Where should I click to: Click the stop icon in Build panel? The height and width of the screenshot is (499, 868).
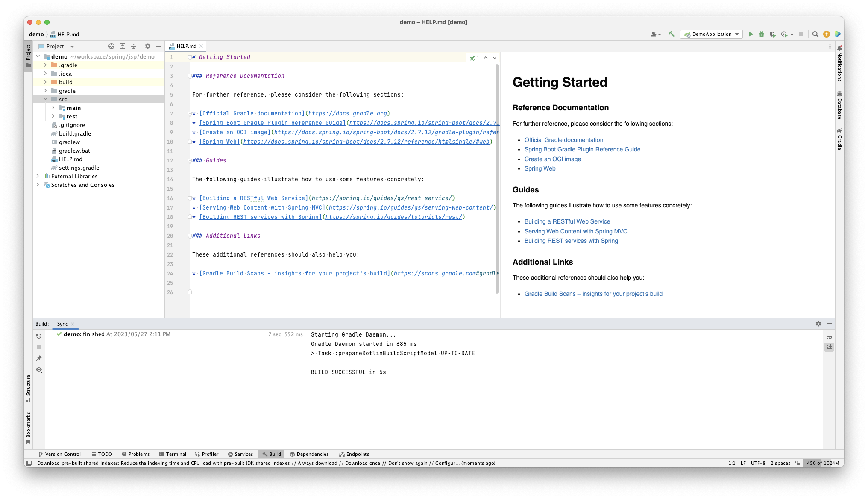coord(39,347)
